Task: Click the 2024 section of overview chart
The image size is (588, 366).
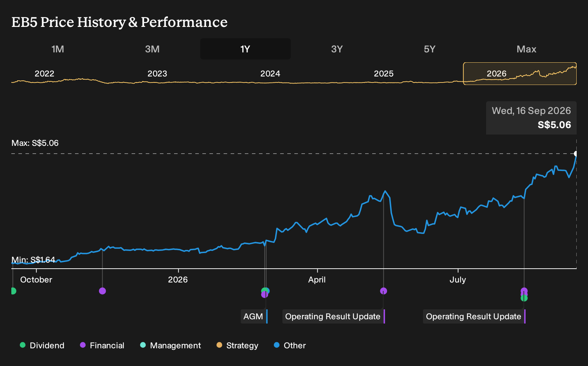Action: (270, 74)
